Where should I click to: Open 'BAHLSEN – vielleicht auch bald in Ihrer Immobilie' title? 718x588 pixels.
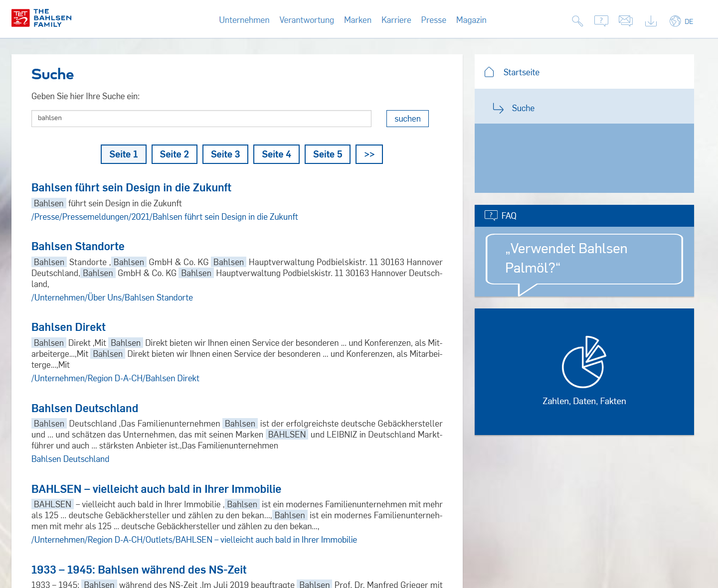[x=156, y=489]
